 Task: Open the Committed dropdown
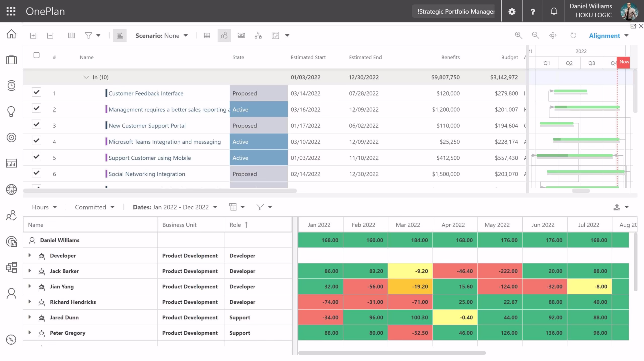(95, 207)
